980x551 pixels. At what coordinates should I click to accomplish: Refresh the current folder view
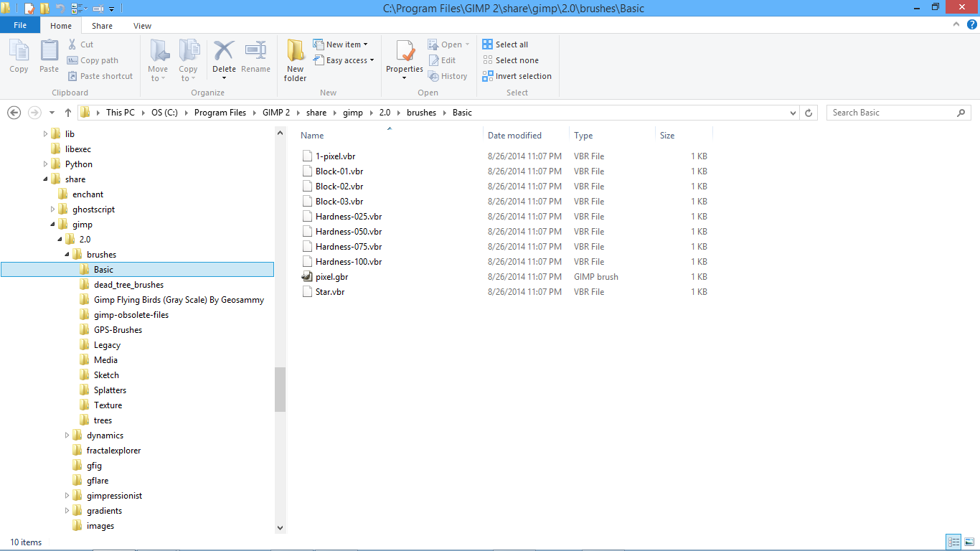click(x=809, y=113)
